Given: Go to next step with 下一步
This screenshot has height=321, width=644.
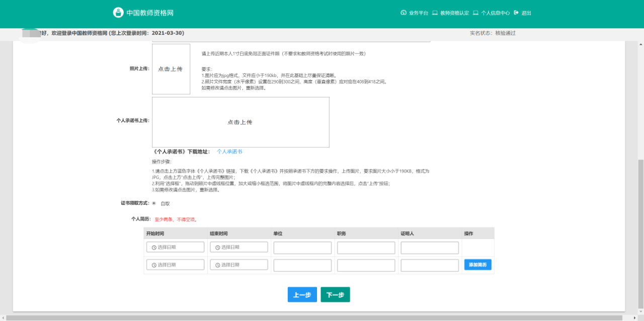Looking at the screenshot, I should click(335, 295).
